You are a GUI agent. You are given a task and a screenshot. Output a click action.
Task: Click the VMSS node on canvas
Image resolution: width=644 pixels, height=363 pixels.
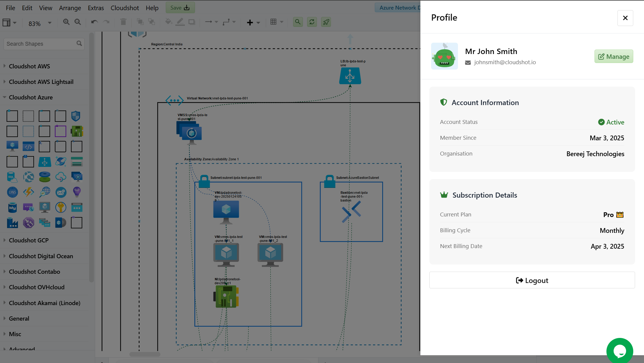[189, 133]
